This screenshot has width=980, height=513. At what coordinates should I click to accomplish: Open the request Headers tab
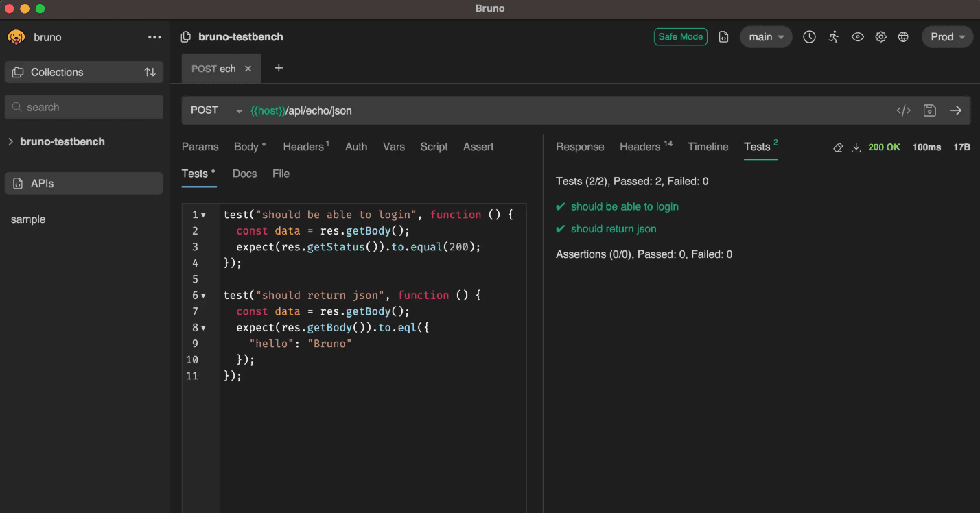[306, 147]
